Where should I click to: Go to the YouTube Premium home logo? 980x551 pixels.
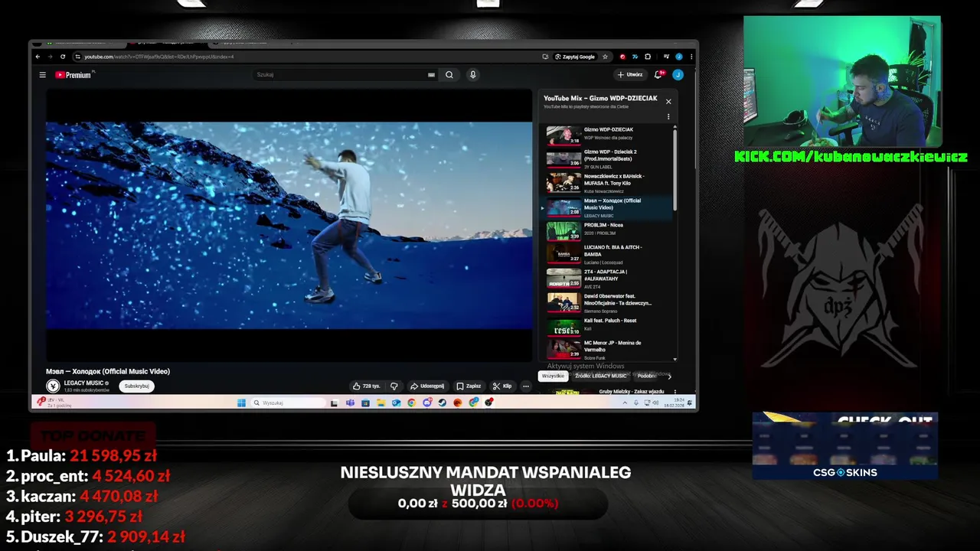coord(73,75)
